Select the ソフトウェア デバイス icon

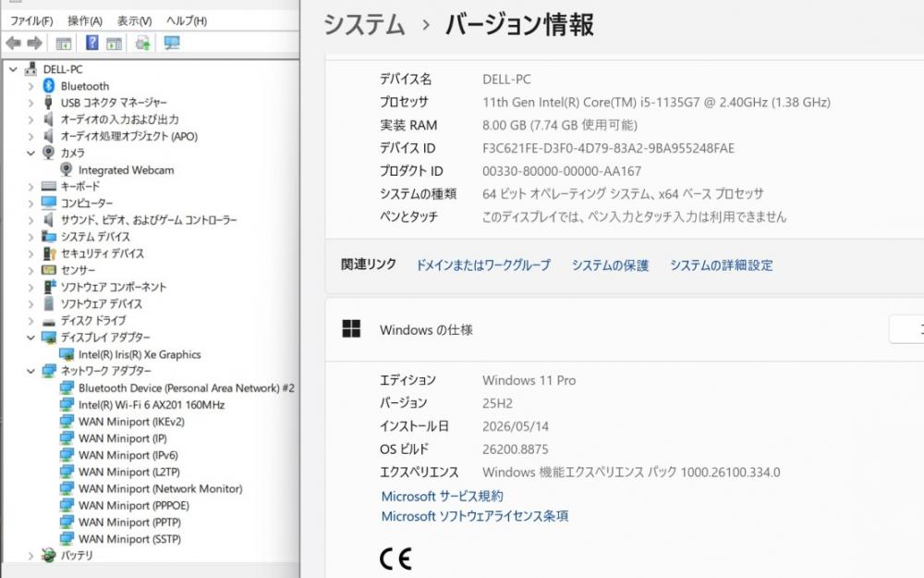(49, 303)
